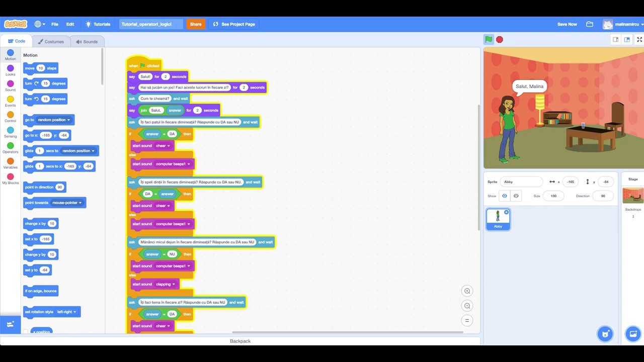
Task: Zoom in on the code workspace
Action: pyautogui.click(x=467, y=291)
